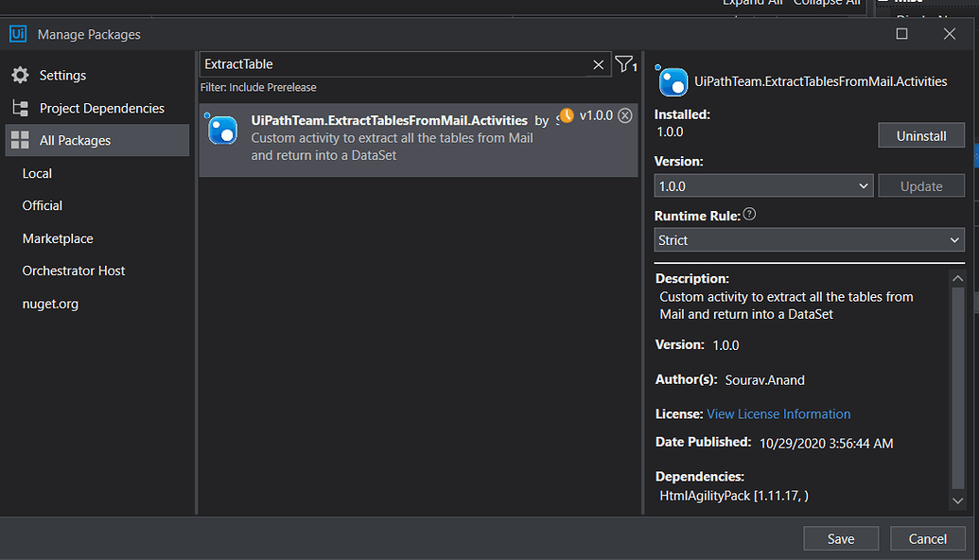
Task: Switch to the Marketplace feed
Action: coord(60,237)
